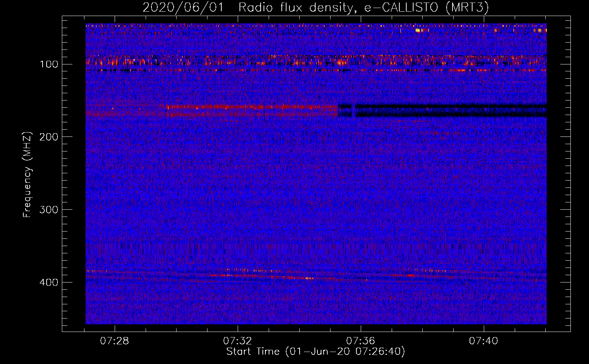Screen dimensions: 589x364
Task: Click the 200 frequency tick label
Action: point(49,137)
